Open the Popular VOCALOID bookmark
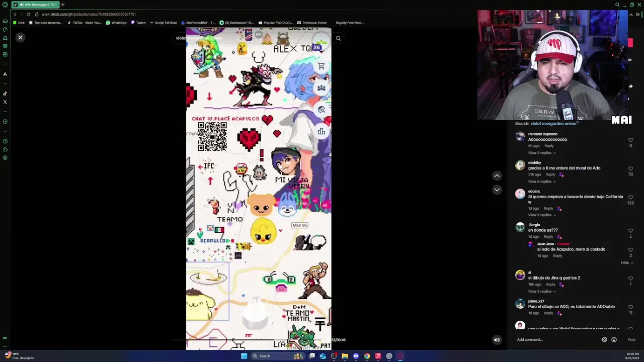The width and height of the screenshot is (644, 362). [275, 23]
